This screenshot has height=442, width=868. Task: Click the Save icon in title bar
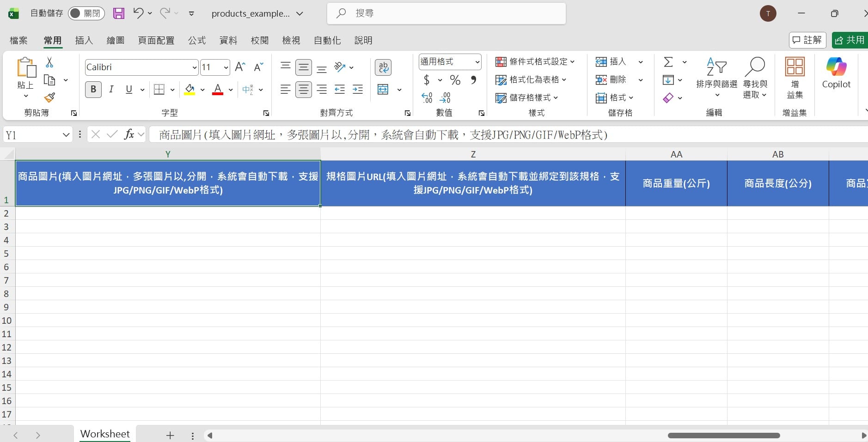119,13
